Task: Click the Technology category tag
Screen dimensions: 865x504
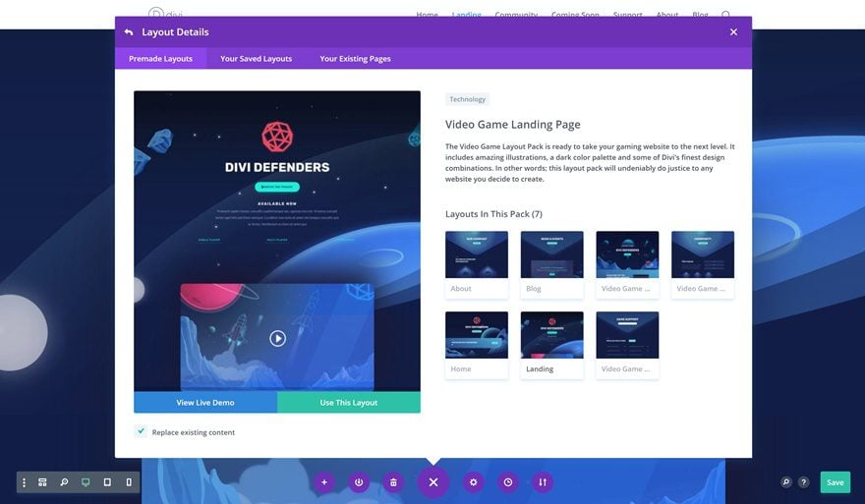Action: [x=467, y=99]
